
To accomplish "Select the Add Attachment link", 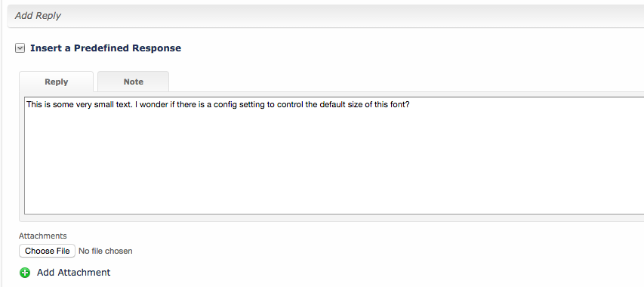I will (73, 272).
